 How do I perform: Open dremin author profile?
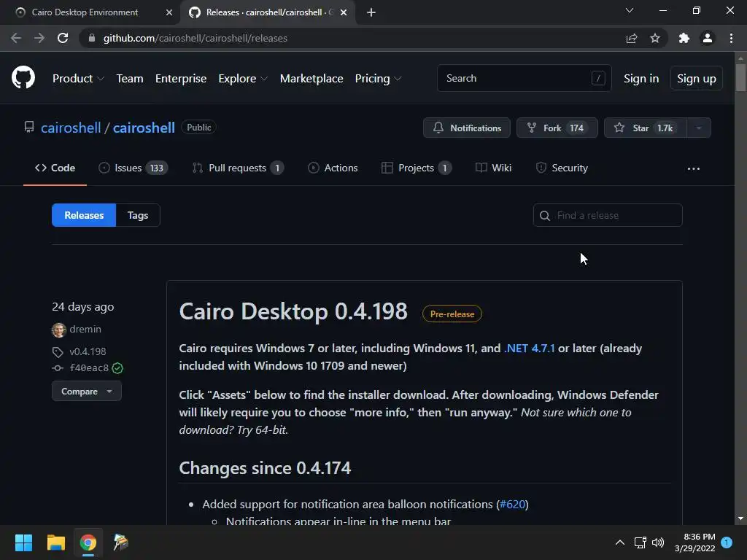(x=85, y=329)
